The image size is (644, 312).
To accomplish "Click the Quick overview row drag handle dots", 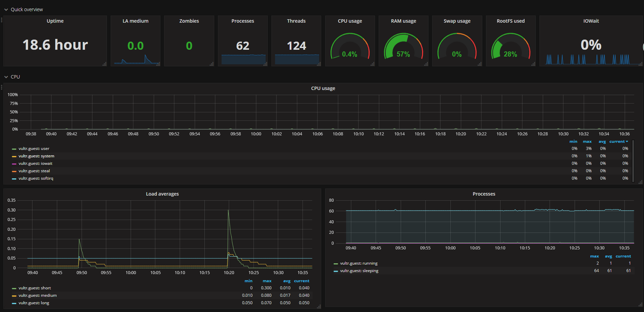I will 2,20.
